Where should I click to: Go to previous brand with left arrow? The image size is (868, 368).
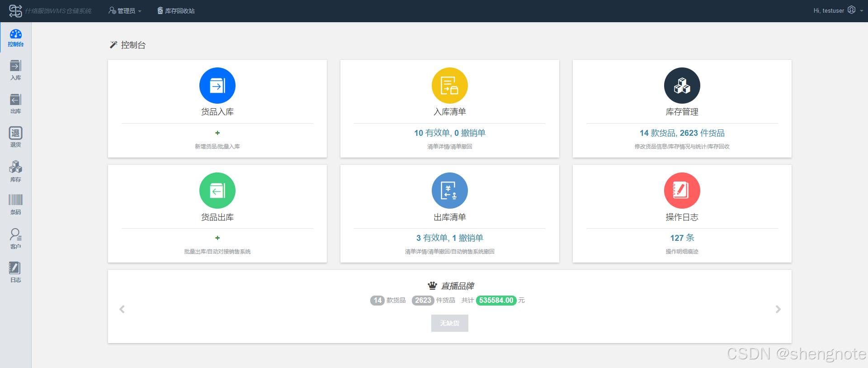coord(122,309)
